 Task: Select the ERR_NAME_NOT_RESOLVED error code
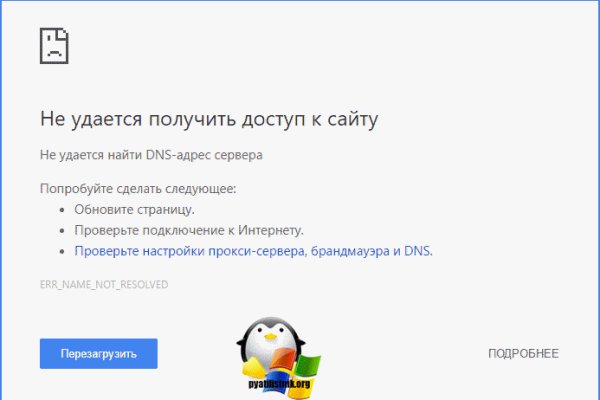104,285
